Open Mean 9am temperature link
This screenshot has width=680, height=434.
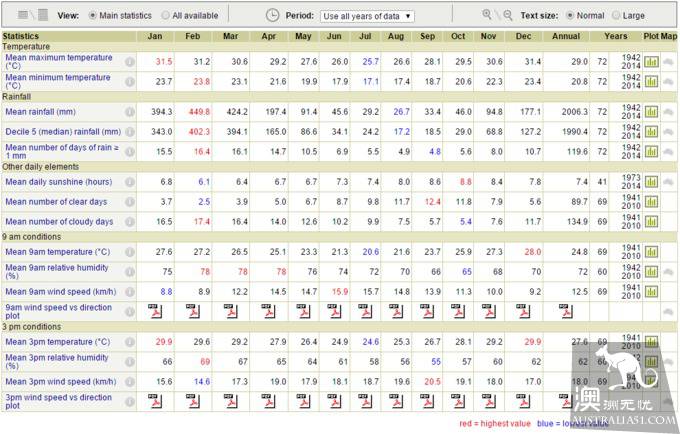[x=58, y=252]
